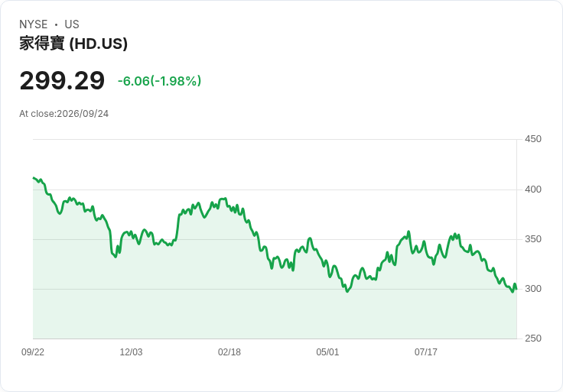
Task: Click the 250 price axis label
Action: [x=533, y=339]
